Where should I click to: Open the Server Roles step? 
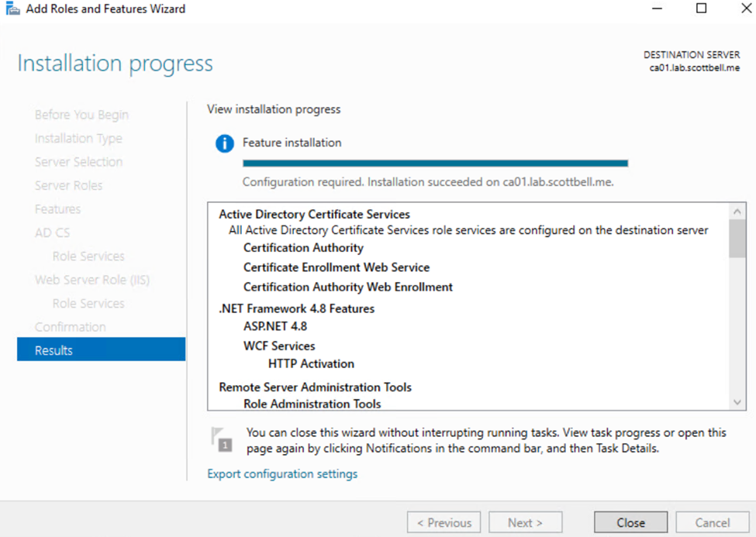point(68,185)
